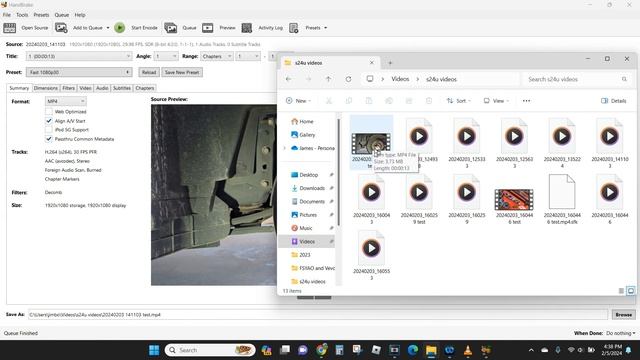Open the Range Chapters dropdown
The height and width of the screenshot is (360, 640).
[x=216, y=56]
